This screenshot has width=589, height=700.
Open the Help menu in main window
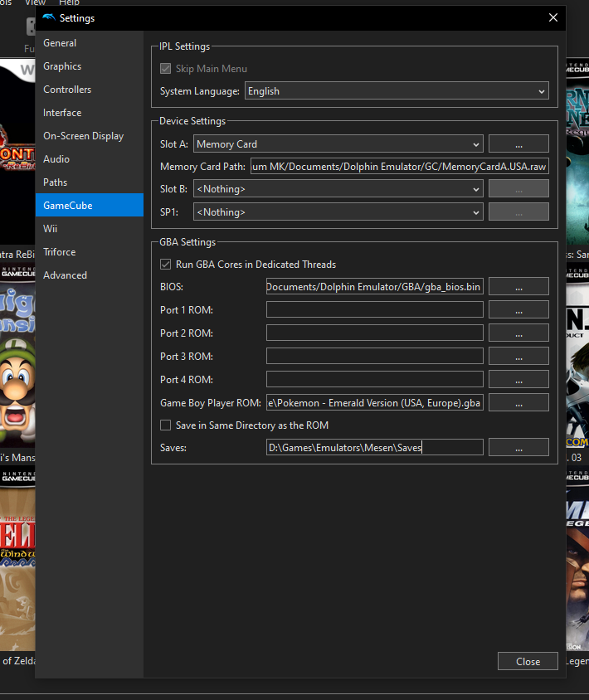(x=69, y=2)
